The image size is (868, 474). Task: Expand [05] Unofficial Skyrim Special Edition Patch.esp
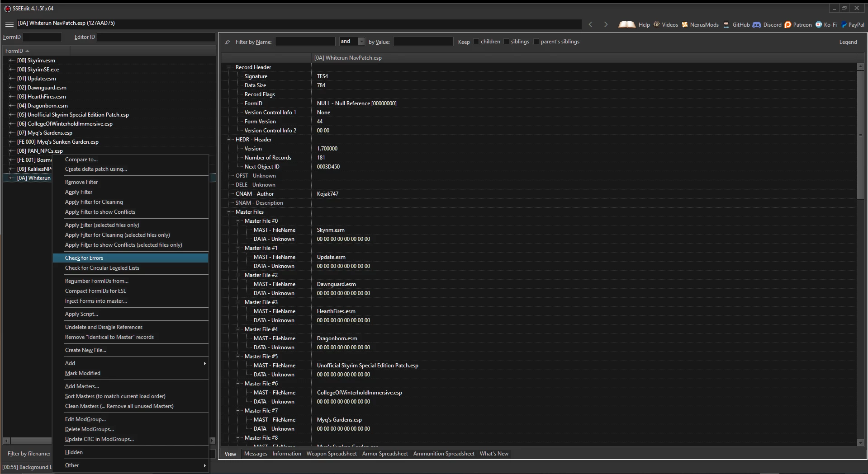pyautogui.click(x=10, y=114)
